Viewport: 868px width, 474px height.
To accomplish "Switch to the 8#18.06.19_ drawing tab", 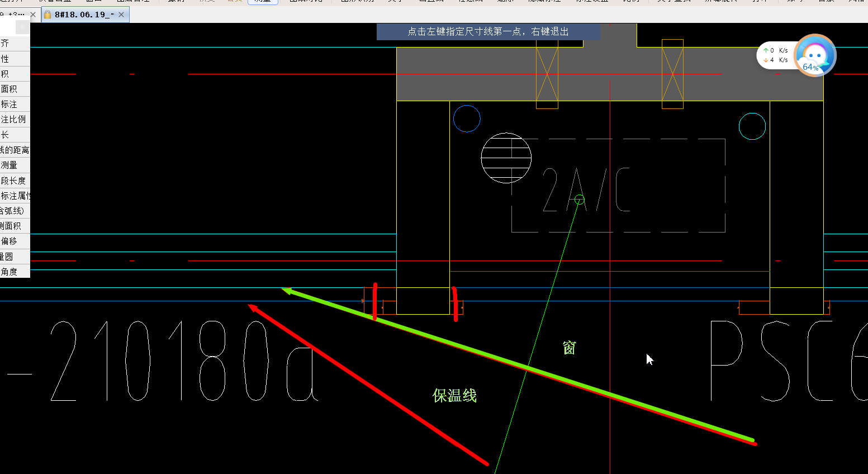I will (x=85, y=15).
